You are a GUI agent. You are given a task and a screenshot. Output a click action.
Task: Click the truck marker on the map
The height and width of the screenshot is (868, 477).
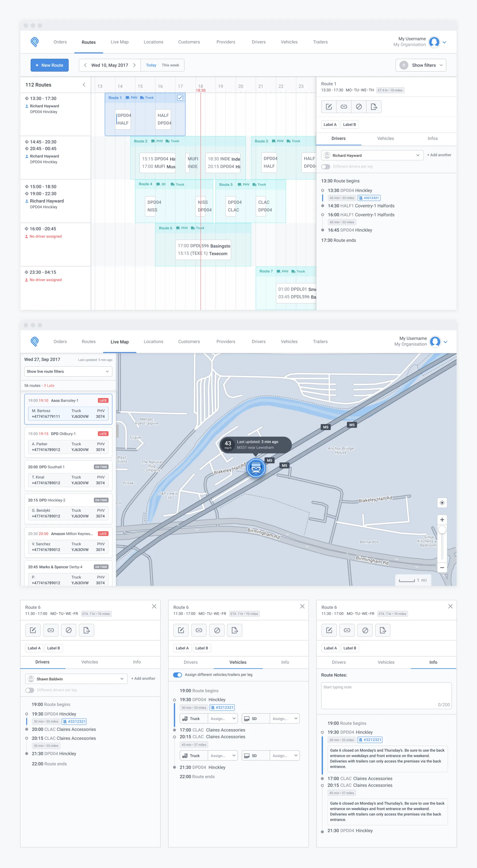coord(256,468)
